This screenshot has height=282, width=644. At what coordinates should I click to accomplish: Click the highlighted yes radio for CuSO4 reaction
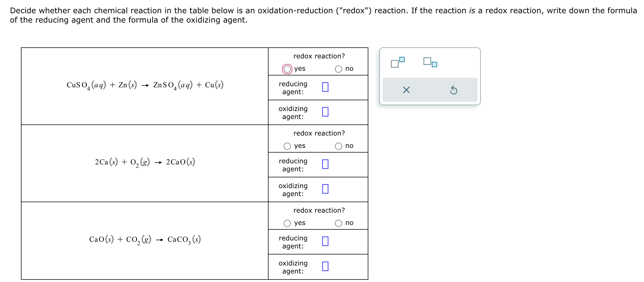(x=287, y=69)
